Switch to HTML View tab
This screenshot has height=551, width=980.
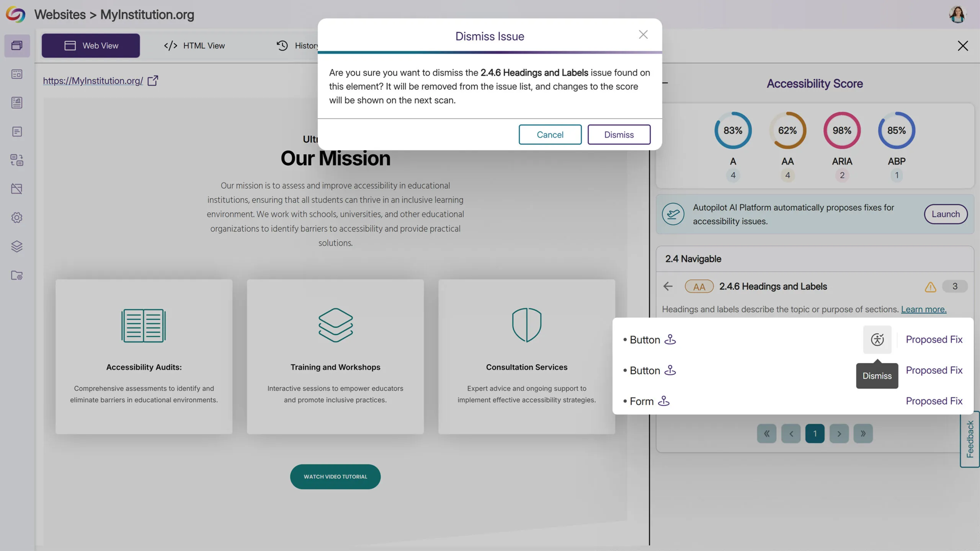click(194, 46)
